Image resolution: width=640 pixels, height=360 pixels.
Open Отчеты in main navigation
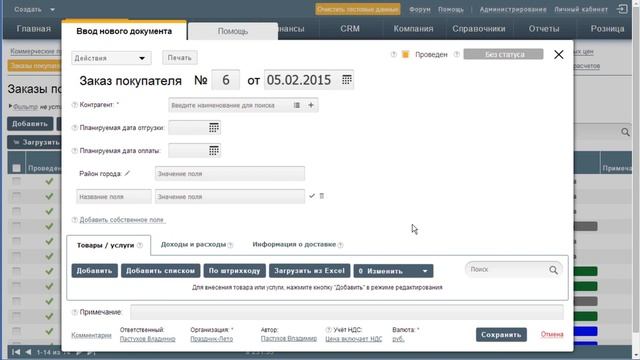pyautogui.click(x=544, y=29)
